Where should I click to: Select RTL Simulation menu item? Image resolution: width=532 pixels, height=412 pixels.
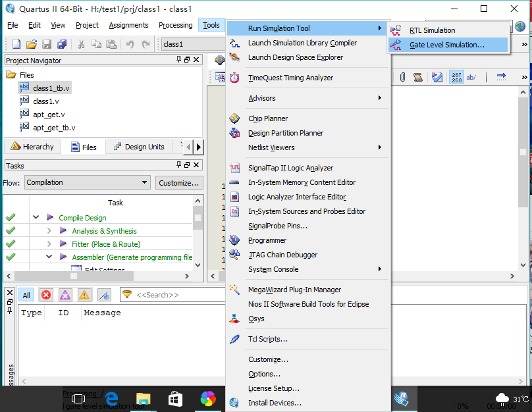448,30
